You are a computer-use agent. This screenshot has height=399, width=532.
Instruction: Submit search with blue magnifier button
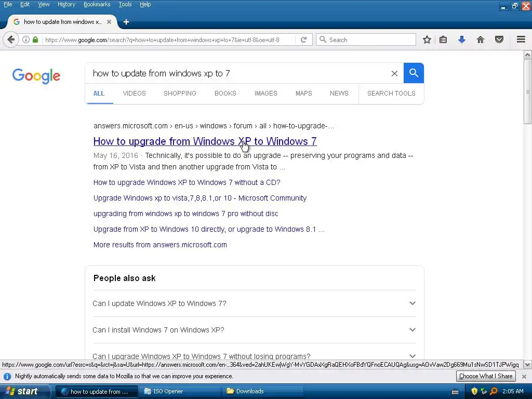[x=414, y=73]
